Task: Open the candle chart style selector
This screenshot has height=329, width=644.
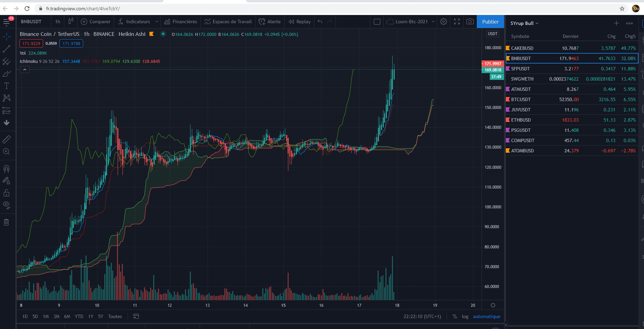Action: pyautogui.click(x=71, y=22)
